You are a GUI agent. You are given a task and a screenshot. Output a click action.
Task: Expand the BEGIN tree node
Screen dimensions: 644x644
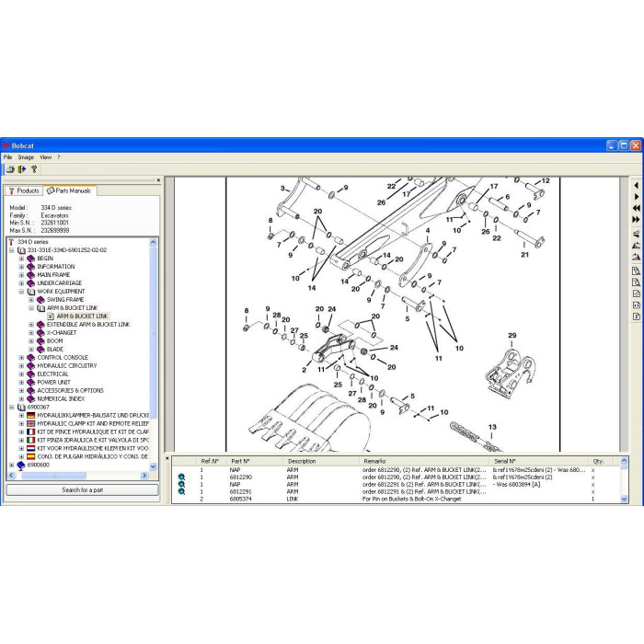click(x=21, y=259)
